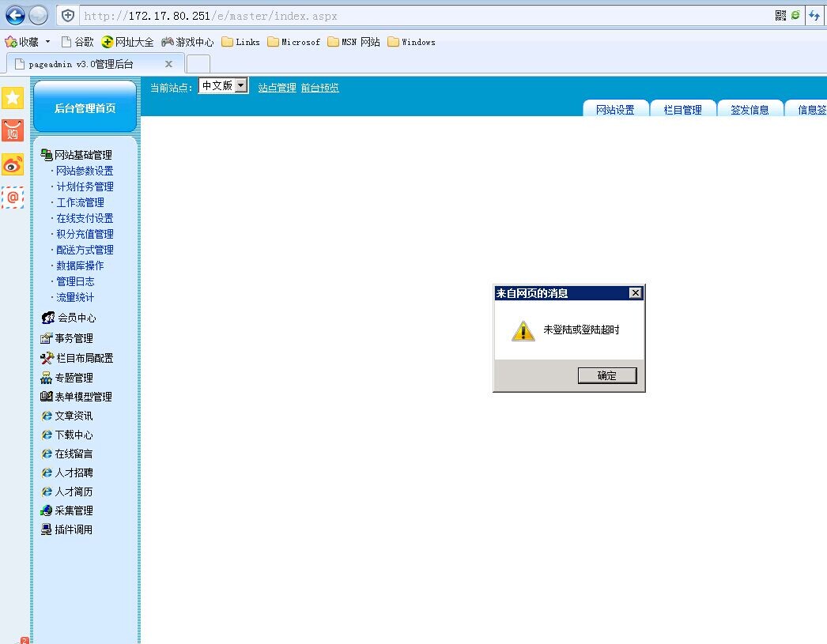Select 数据库操作 in the sidebar
This screenshot has width=827, height=644.
pos(80,266)
